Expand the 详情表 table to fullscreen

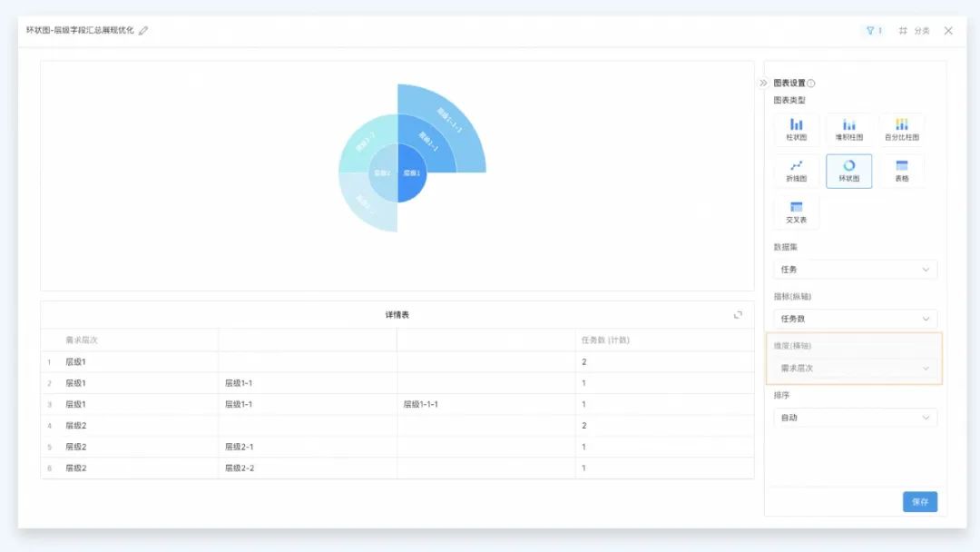(x=738, y=314)
